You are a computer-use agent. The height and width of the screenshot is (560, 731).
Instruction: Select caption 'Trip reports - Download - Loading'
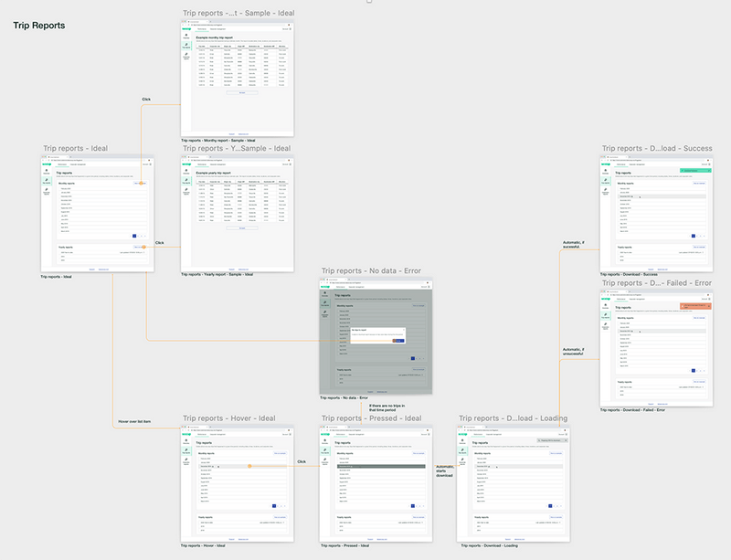click(x=489, y=545)
